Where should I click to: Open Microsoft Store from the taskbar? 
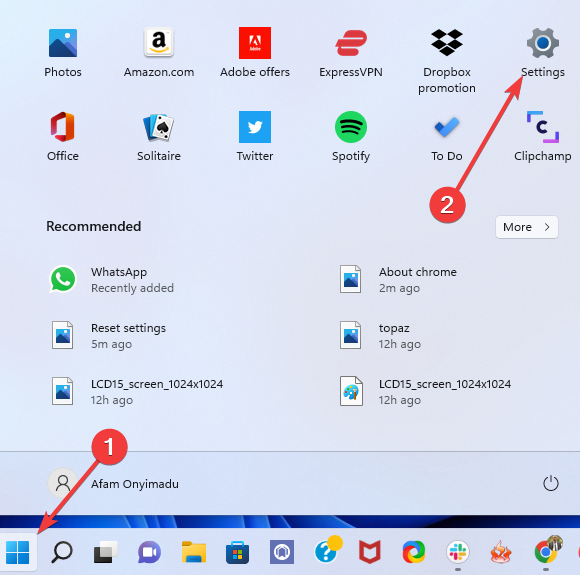tap(237, 552)
